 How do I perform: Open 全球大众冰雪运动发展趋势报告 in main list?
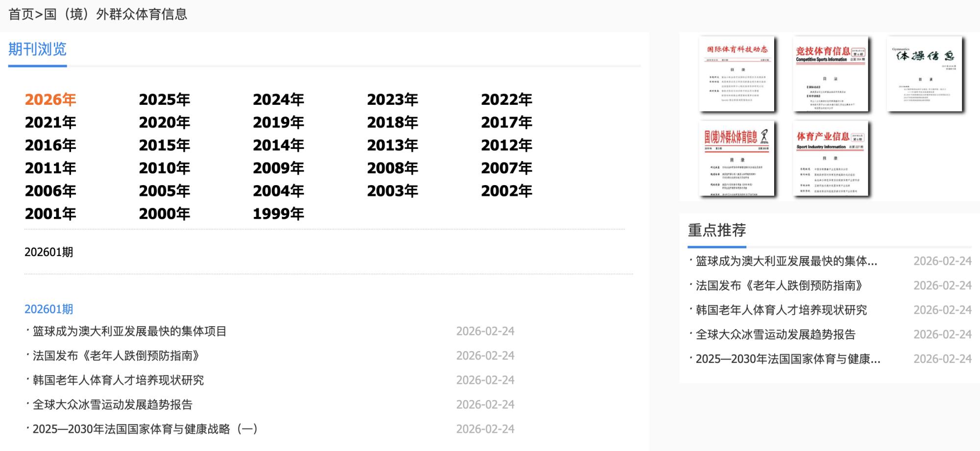[x=112, y=404]
